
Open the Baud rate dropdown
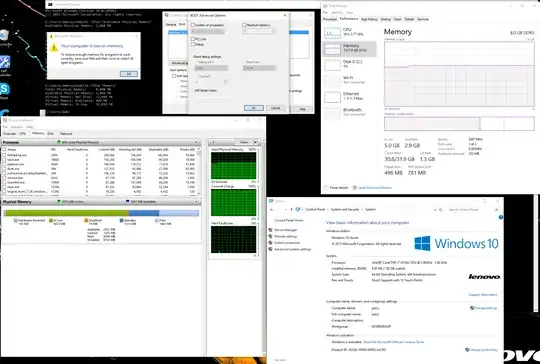[x=259, y=68]
